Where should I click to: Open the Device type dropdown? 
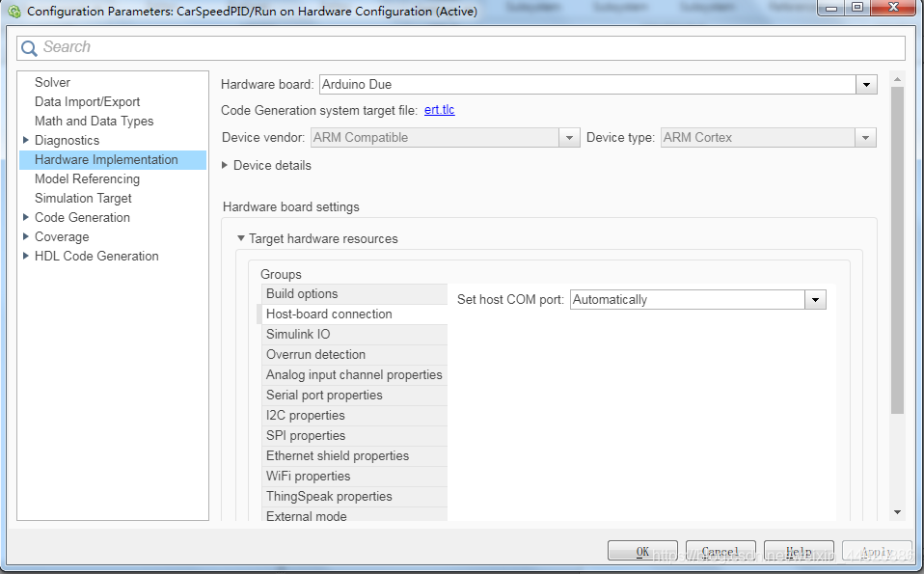tap(866, 138)
